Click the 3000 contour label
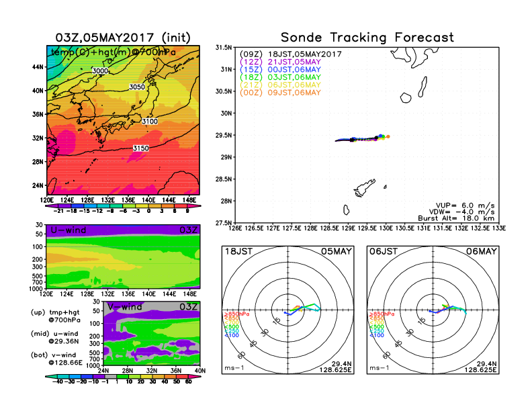 tap(100, 71)
